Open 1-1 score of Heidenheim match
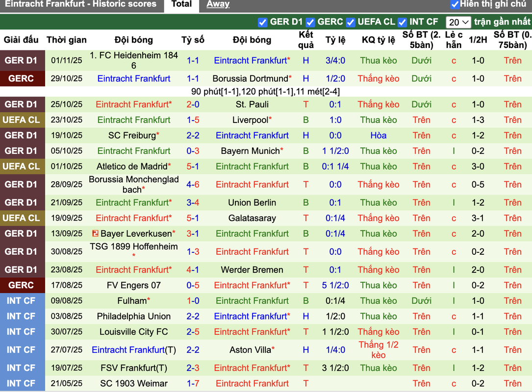The image size is (532, 392). coord(193,60)
